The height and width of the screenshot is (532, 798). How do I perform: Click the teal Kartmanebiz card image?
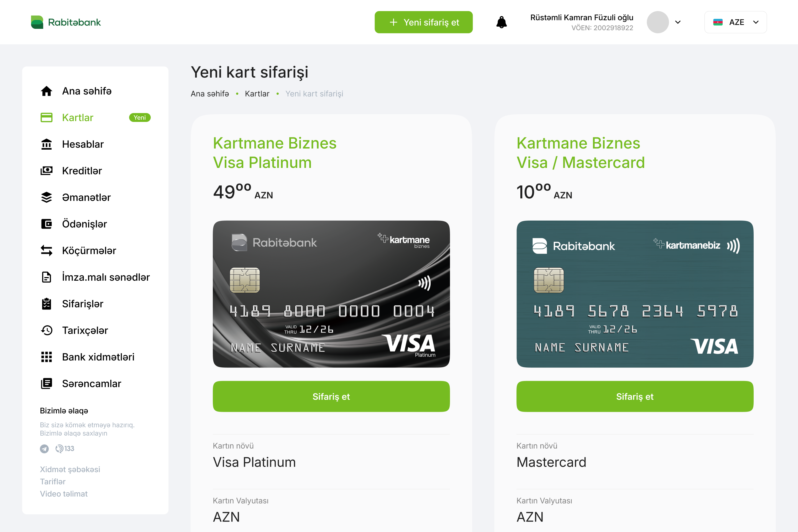click(x=635, y=294)
